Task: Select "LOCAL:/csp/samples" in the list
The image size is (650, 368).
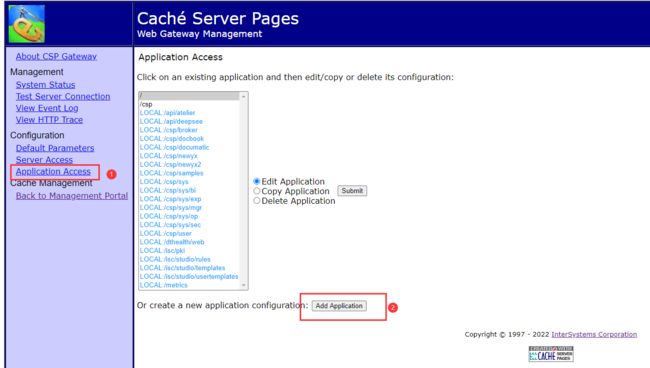Action: [x=189, y=173]
